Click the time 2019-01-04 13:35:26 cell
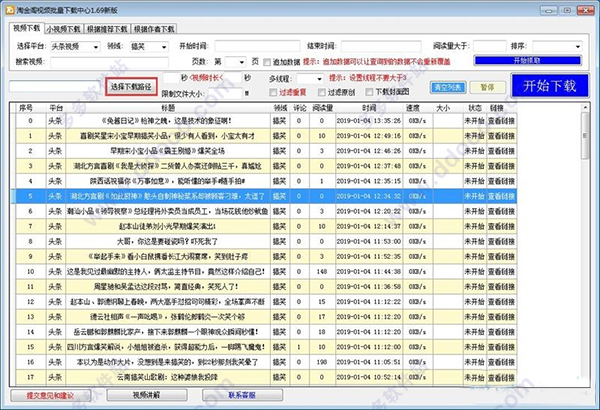Screen dimensions: 600x410 pos(369,121)
